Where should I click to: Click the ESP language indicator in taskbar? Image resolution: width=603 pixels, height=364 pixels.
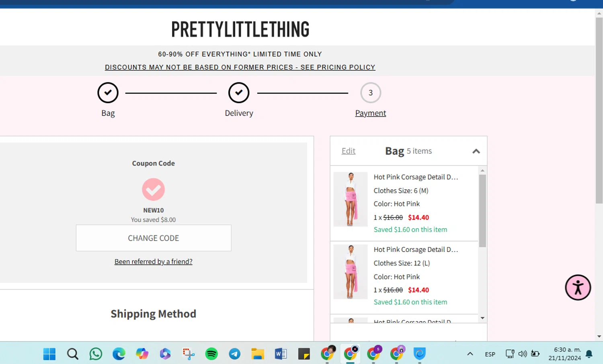tap(490, 354)
